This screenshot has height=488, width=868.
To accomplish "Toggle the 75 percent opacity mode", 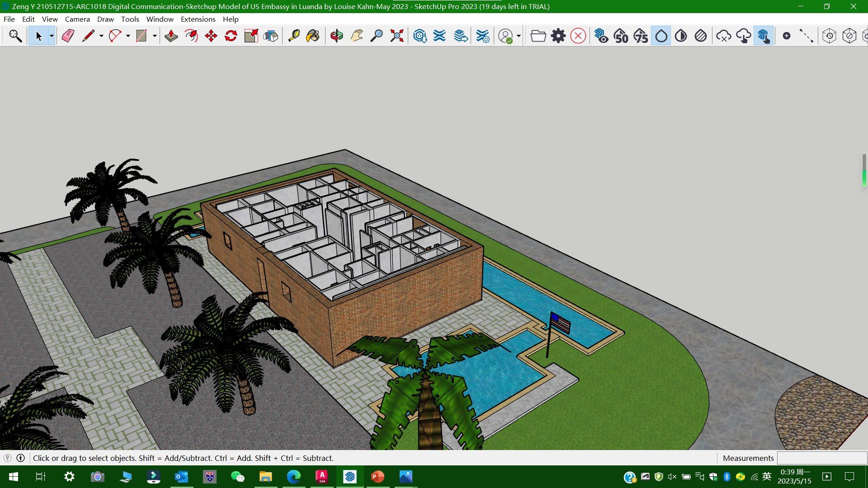I will coord(641,36).
